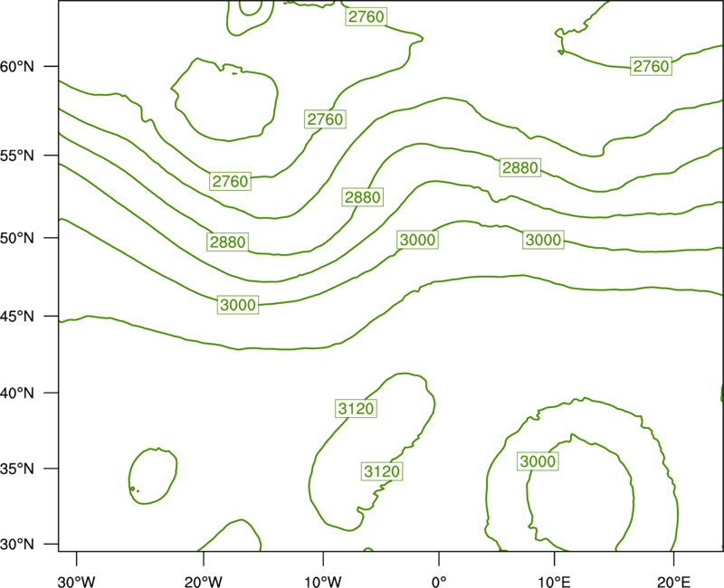
Task: Click the 45°N latitude axis label
Action: click(x=17, y=316)
